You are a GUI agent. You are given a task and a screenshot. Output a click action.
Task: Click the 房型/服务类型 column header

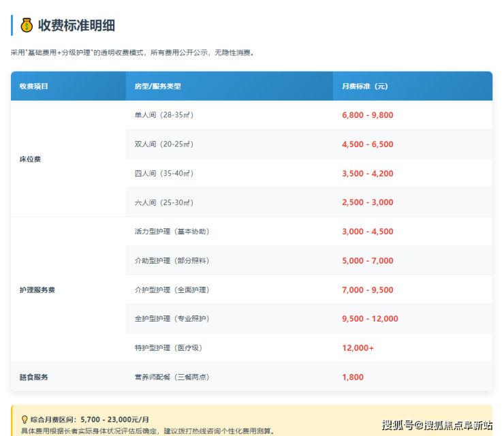point(158,87)
